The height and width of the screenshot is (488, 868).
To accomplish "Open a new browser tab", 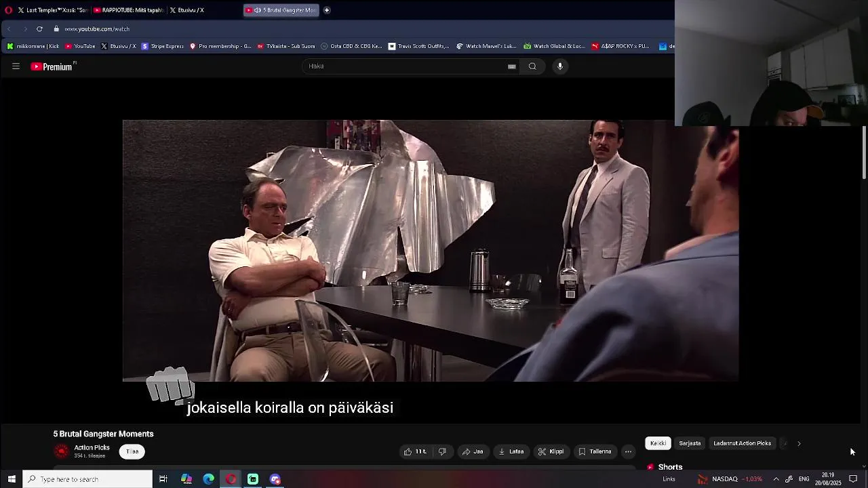I will pos(327,10).
